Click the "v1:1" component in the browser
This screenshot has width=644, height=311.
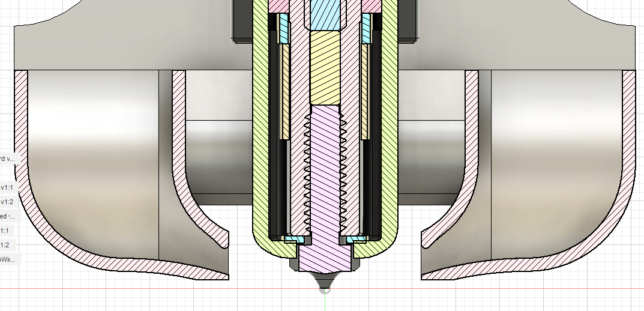point(7,187)
